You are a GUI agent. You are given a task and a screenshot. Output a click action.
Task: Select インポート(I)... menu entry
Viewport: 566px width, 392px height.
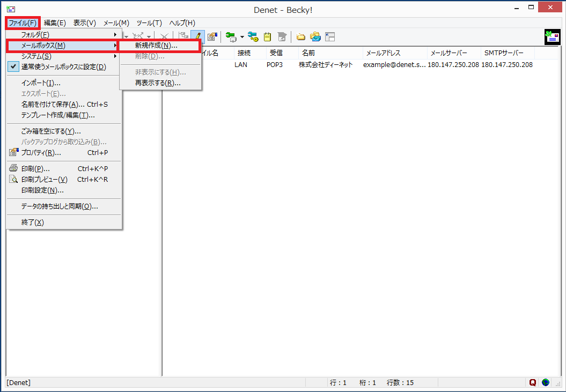point(64,83)
